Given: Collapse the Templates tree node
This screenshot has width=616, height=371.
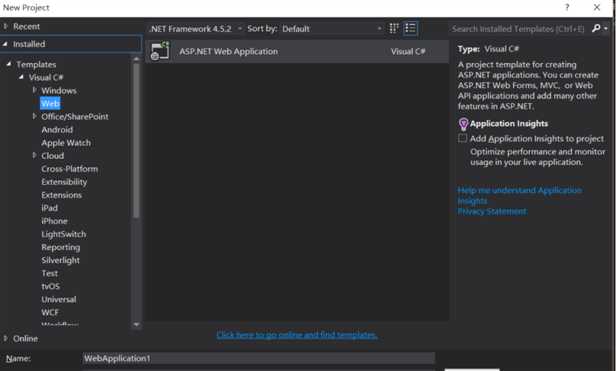Looking at the screenshot, I should point(9,64).
